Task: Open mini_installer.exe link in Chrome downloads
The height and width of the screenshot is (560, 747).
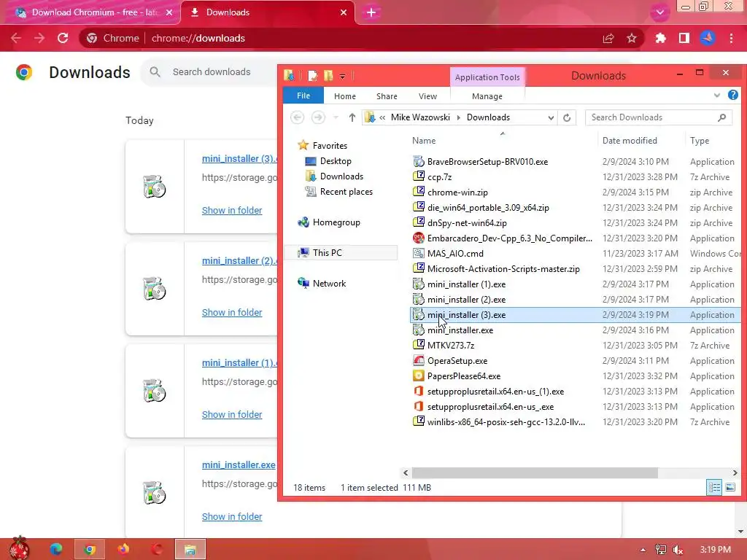Action: (x=239, y=464)
